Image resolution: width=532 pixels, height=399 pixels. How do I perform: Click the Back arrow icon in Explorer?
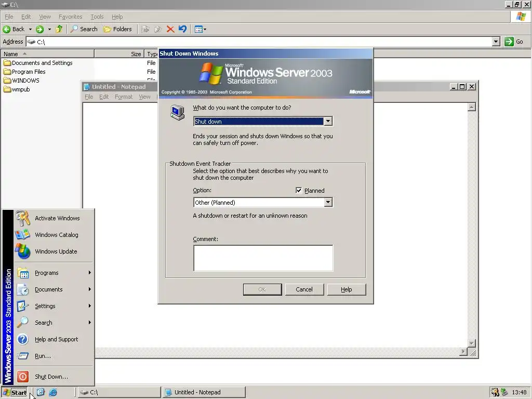point(6,29)
